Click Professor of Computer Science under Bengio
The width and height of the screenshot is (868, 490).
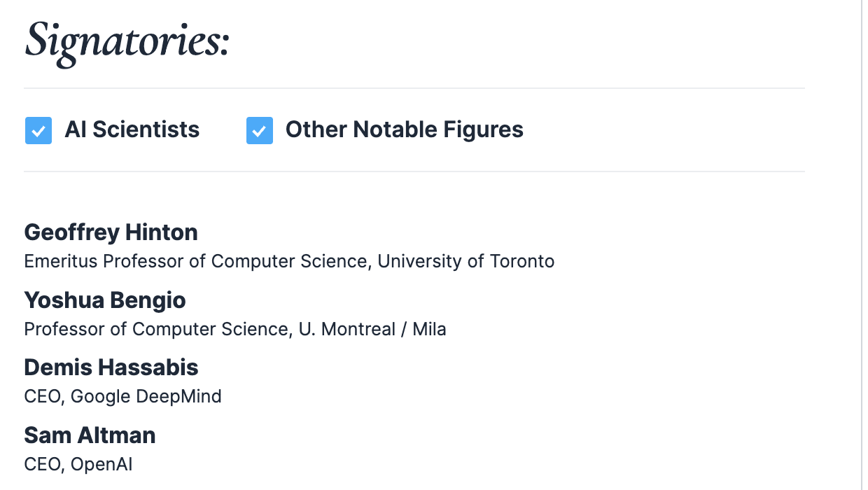[x=155, y=329]
